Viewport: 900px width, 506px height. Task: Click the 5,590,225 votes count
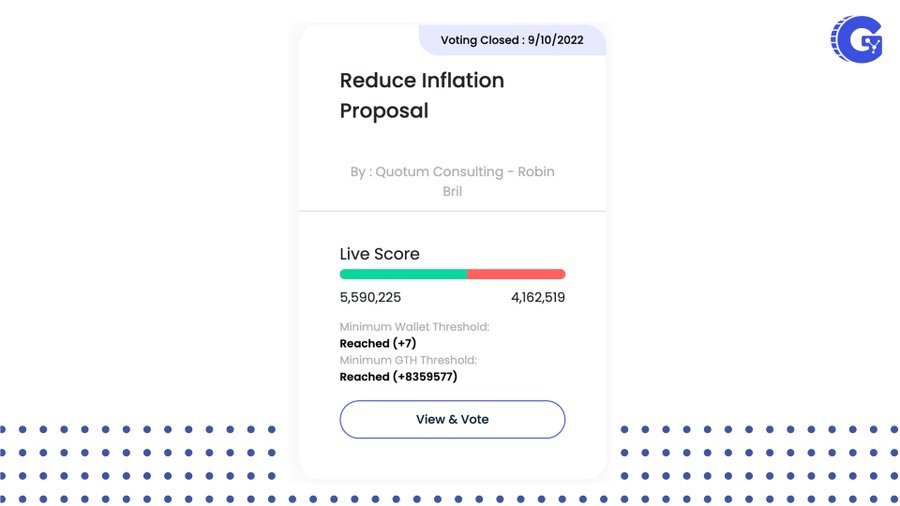coord(370,297)
